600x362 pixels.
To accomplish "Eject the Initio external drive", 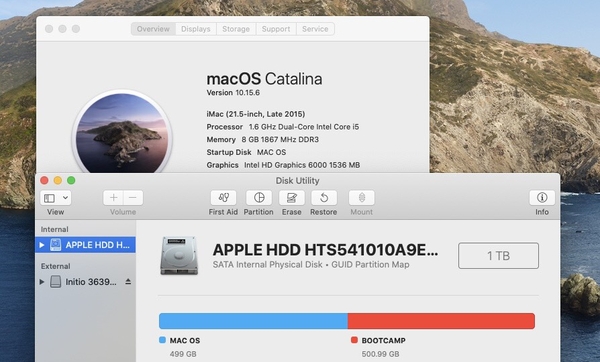I will (x=128, y=282).
